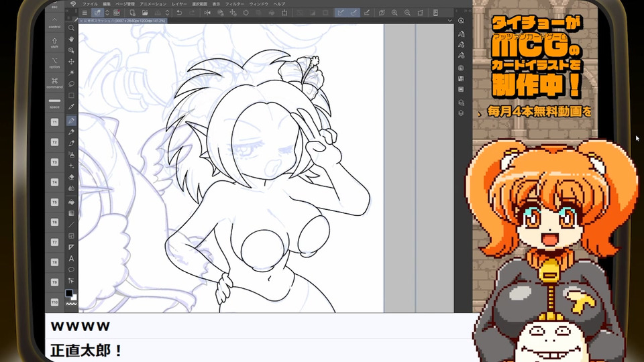Screen dimensions: 644x362
Task: Open the 編集 menu
Action: pos(107,4)
